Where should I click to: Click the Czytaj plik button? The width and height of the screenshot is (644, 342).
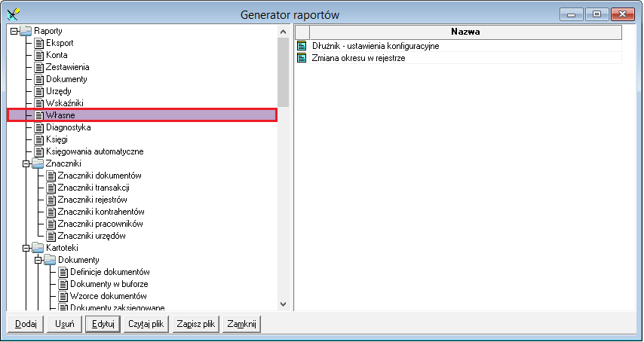pyautogui.click(x=146, y=324)
